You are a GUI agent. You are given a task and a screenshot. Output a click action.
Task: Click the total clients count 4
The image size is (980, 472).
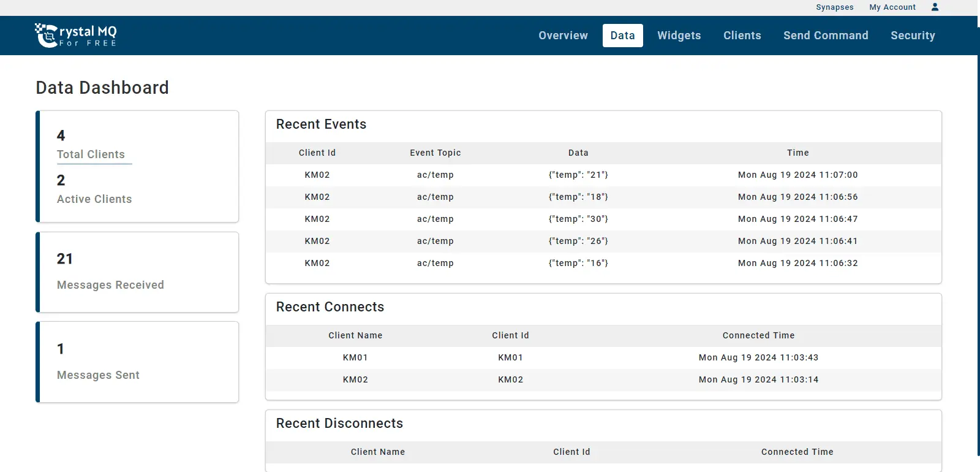(61, 135)
